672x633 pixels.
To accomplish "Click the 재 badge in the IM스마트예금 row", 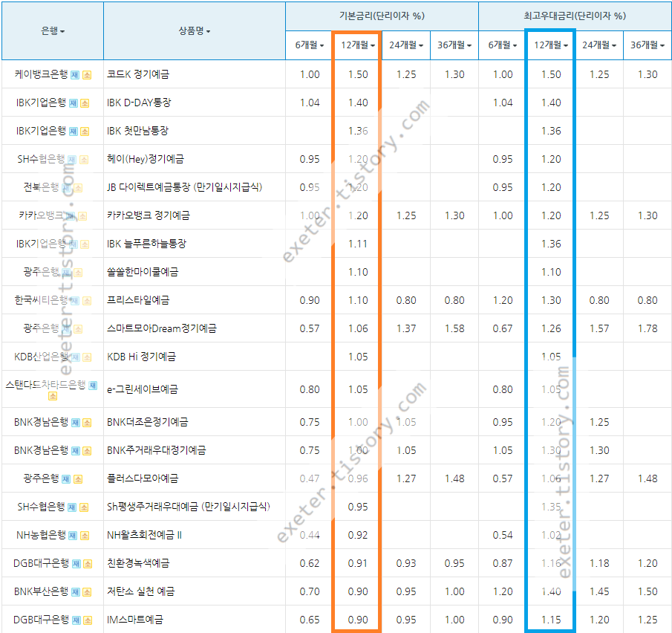I will click(76, 620).
